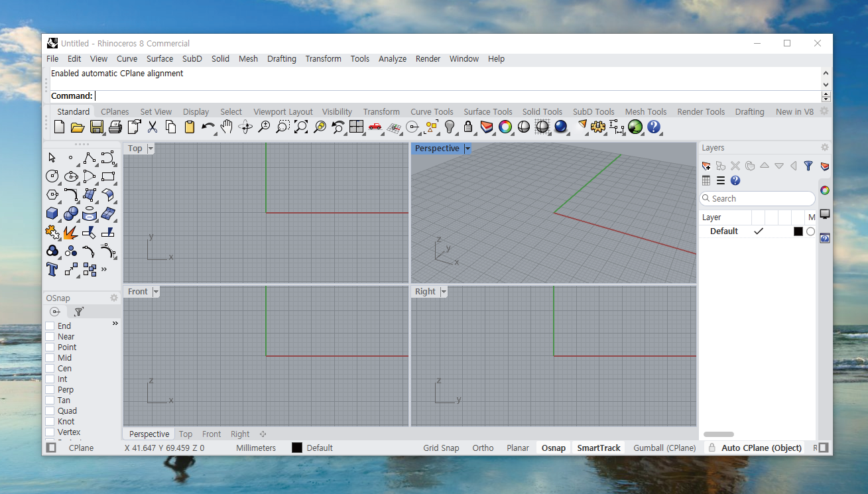Expand more sidebar tools chevron
Screen dimensions: 868x494
(x=104, y=269)
